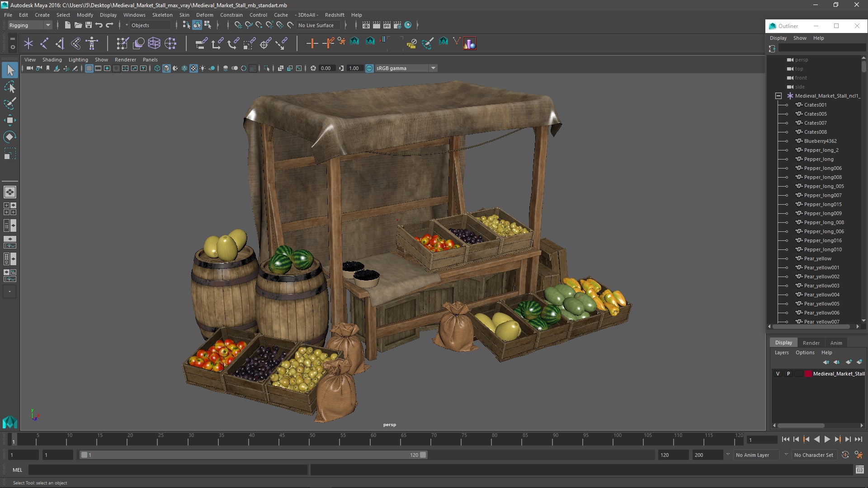The width and height of the screenshot is (868, 488).
Task: Undo the last action
Action: 99,25
